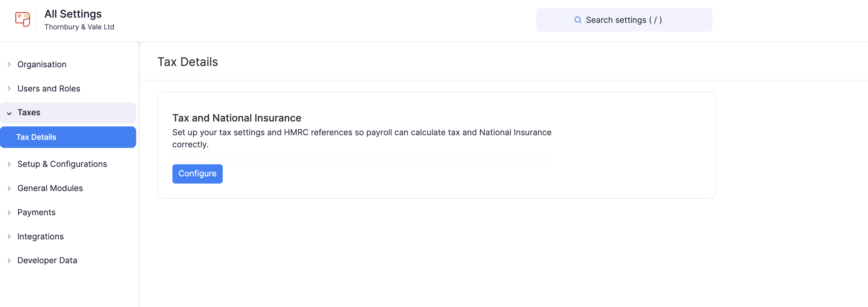Expand the Developer Data chevron
The height and width of the screenshot is (307, 868).
click(x=9, y=261)
